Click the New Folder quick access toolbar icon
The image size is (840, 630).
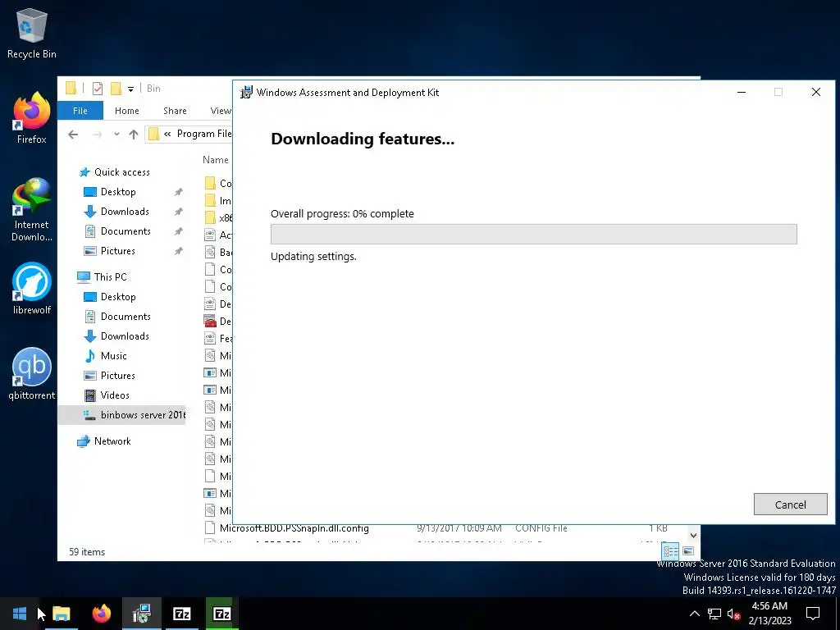click(x=115, y=89)
